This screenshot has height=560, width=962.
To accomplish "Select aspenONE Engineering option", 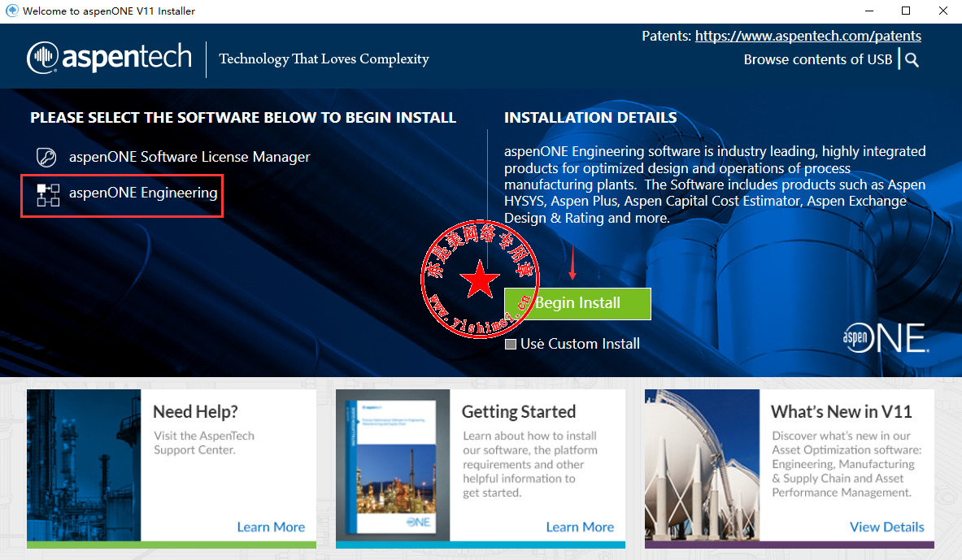I will 143,193.
